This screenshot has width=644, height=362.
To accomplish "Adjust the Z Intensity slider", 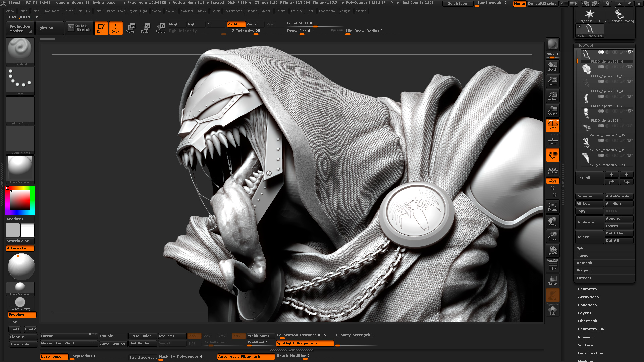I will coord(256,31).
